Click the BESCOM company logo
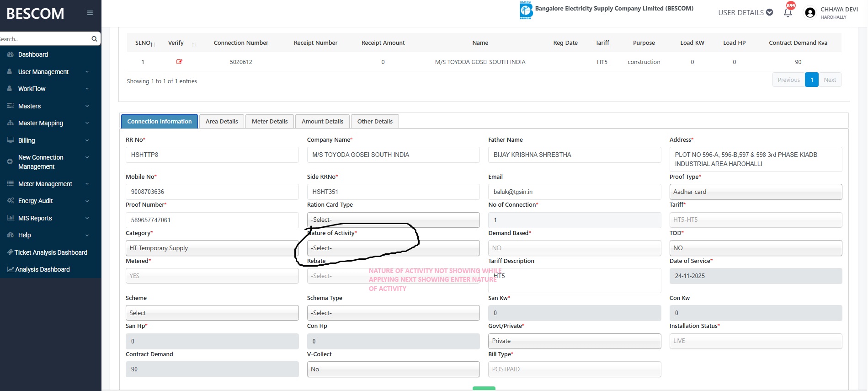This screenshot has width=868, height=391. tap(526, 10)
